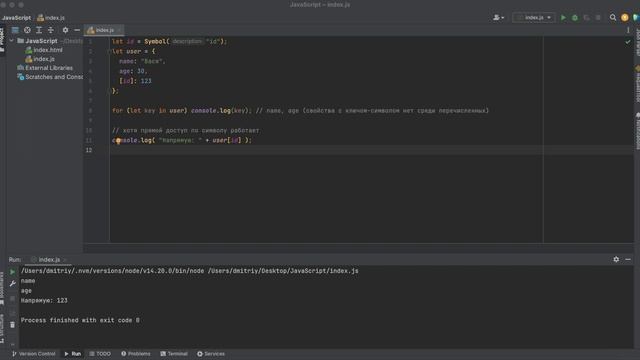Click the Collapse All icon in Project toolbar
This screenshot has height=360, width=640.
coord(51,30)
